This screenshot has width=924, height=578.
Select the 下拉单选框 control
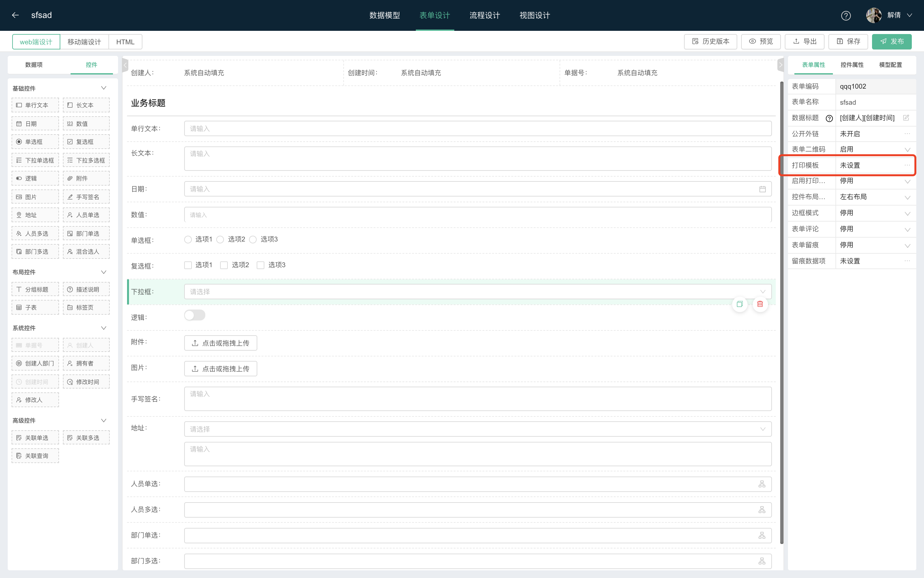[x=35, y=160]
